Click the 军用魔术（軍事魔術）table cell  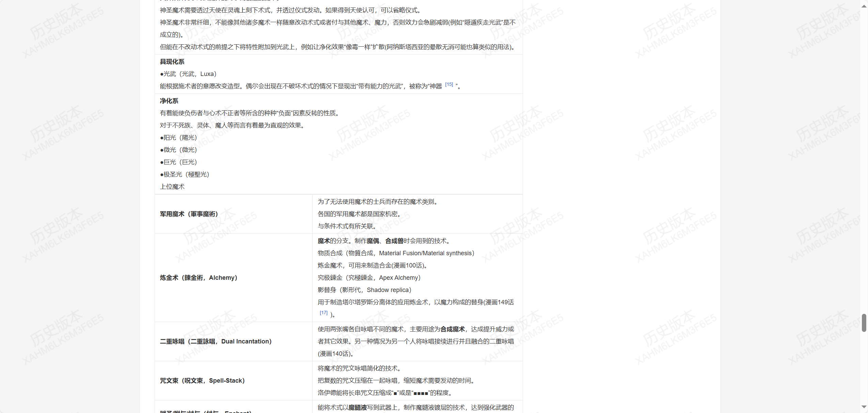tap(234, 214)
